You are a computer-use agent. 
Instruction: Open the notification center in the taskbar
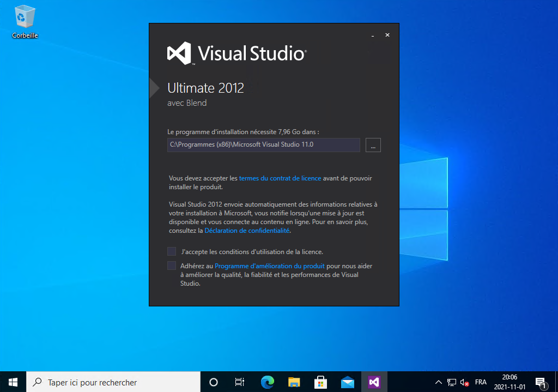[540, 382]
